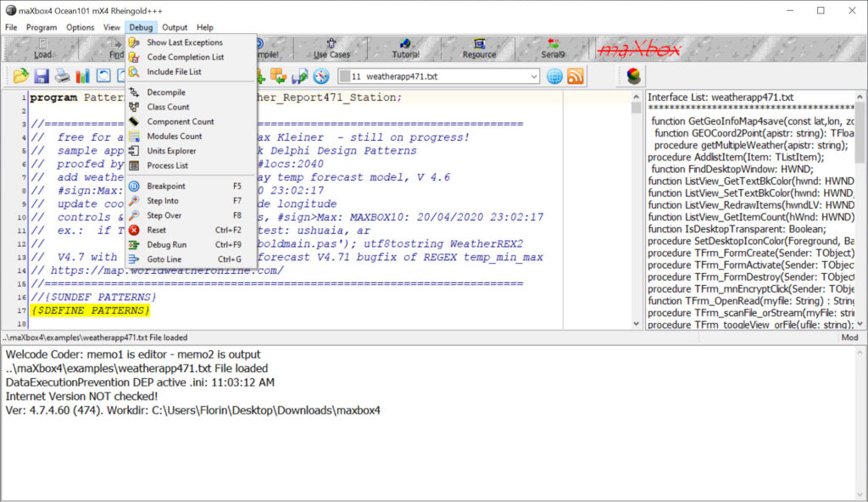This screenshot has height=502, width=868.
Task: Open the Output menu
Action: point(175,27)
